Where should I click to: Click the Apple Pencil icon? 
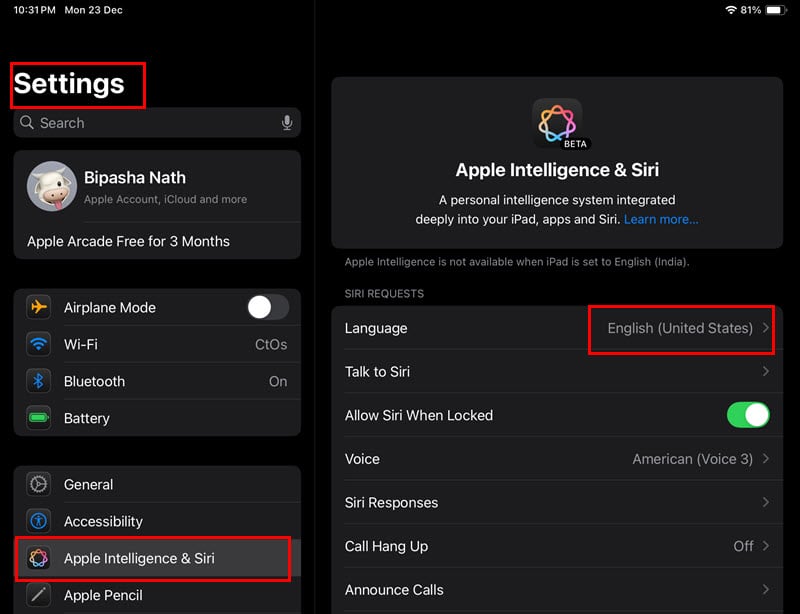coord(39,595)
